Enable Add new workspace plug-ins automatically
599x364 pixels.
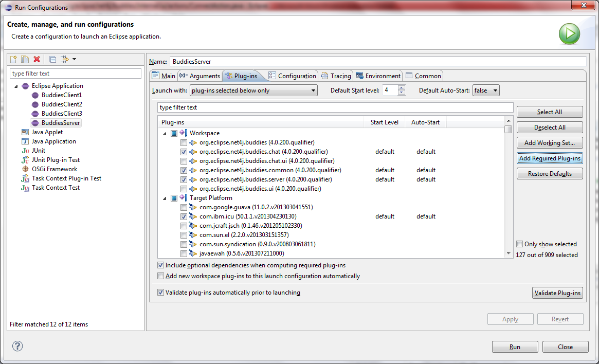click(x=161, y=276)
